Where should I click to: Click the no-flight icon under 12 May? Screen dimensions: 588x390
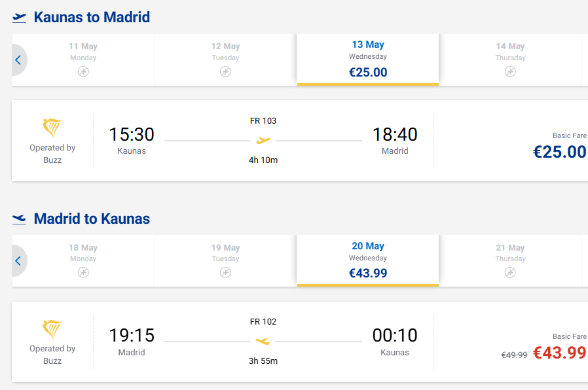225,71
